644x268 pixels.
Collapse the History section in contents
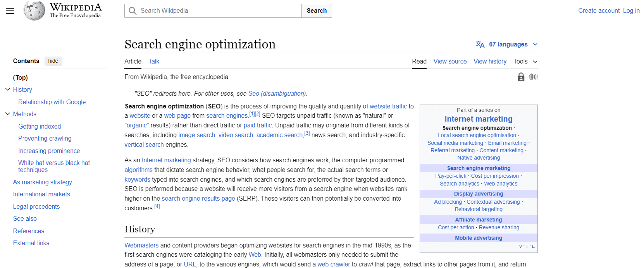[x=8, y=89]
